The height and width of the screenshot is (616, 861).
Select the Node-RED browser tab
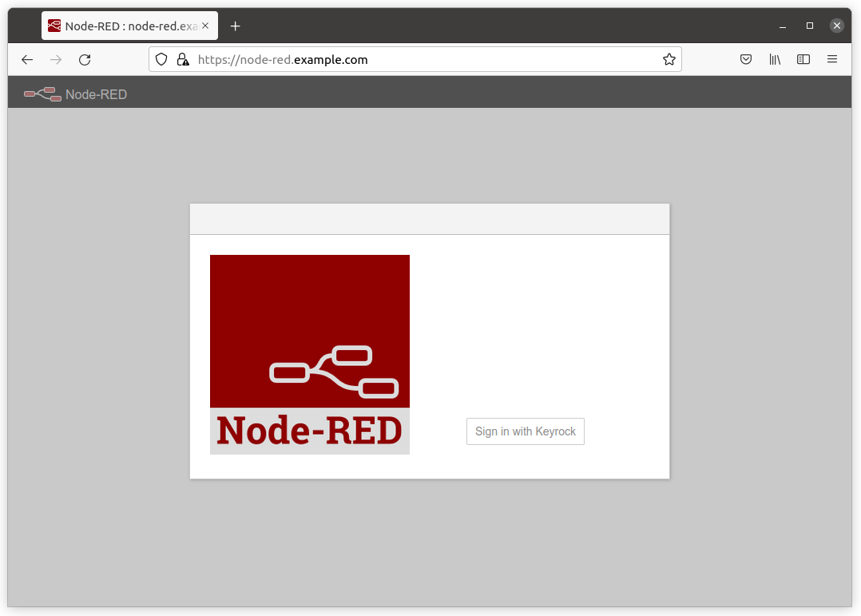[129, 26]
